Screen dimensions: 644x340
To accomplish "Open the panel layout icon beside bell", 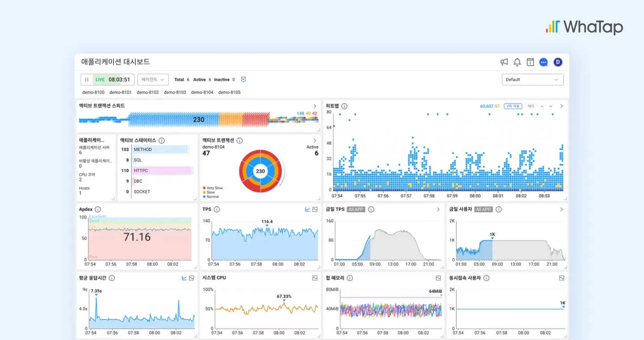I will (x=530, y=62).
